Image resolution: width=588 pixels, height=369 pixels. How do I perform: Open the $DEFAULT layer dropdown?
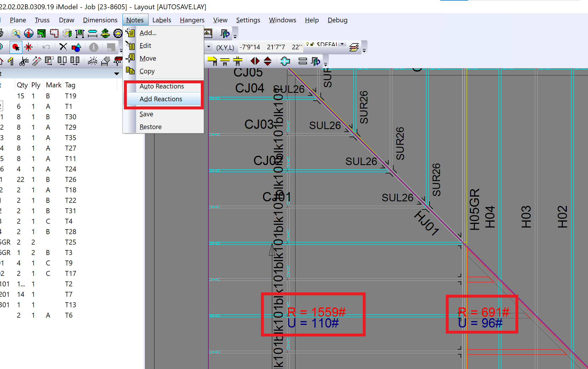click(x=343, y=44)
